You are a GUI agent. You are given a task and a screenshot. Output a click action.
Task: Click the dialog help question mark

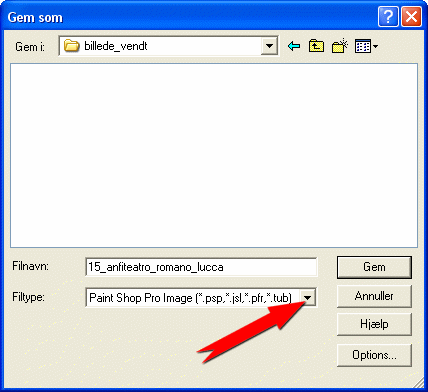pos(388,17)
